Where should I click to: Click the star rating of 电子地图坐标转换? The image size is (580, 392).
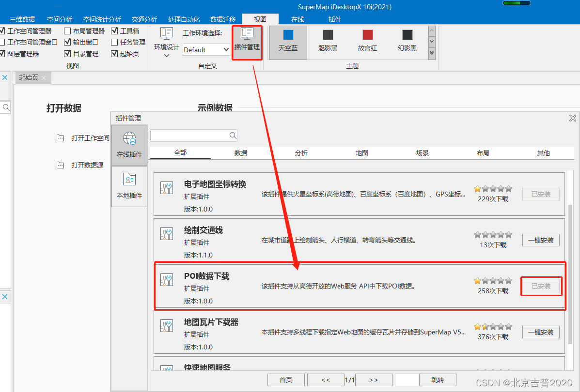(493, 189)
